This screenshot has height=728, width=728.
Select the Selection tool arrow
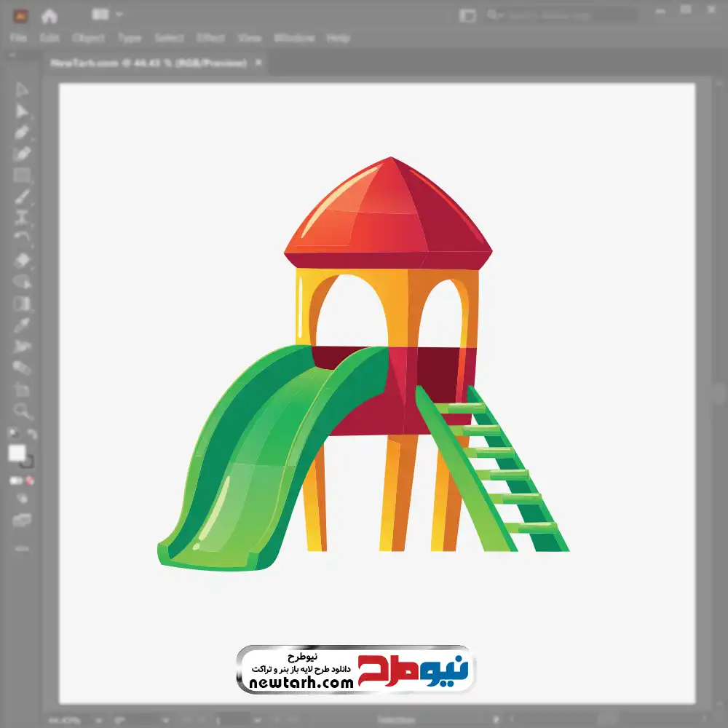pos(22,90)
